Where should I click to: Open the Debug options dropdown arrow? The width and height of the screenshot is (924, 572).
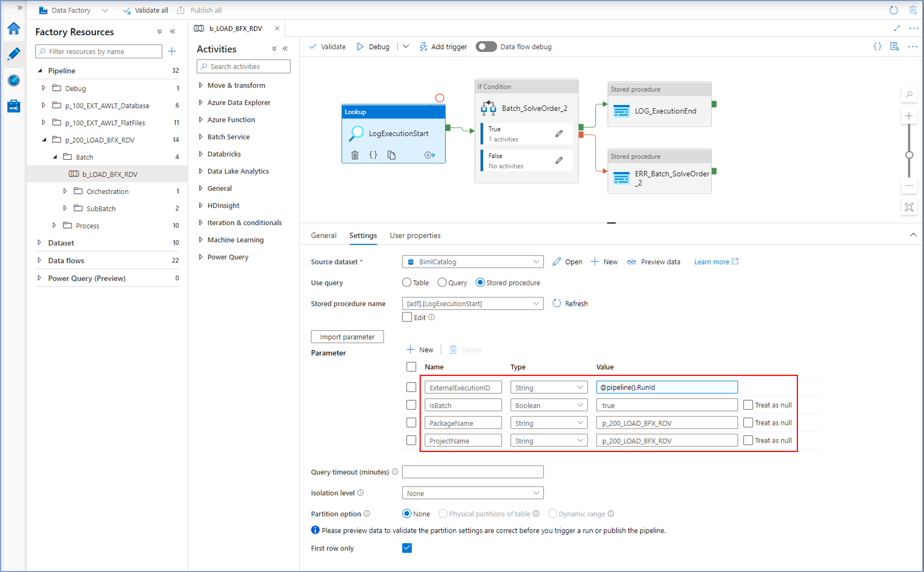tap(406, 47)
